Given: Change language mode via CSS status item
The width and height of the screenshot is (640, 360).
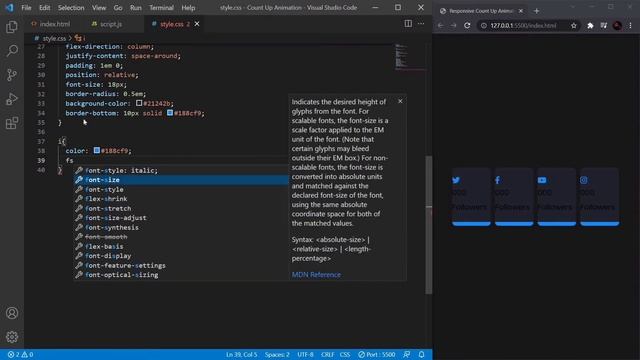Looking at the screenshot, I should pyautogui.click(x=345, y=354).
